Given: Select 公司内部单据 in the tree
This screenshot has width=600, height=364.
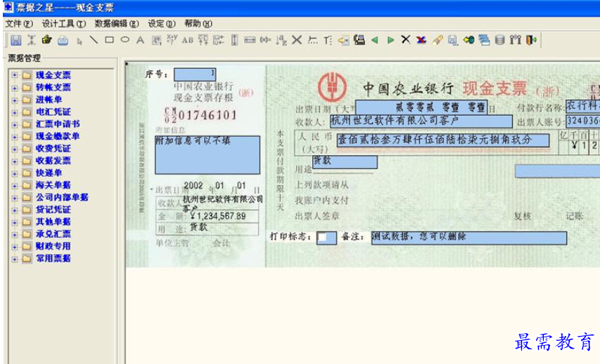Looking at the screenshot, I should pyautogui.click(x=62, y=197).
